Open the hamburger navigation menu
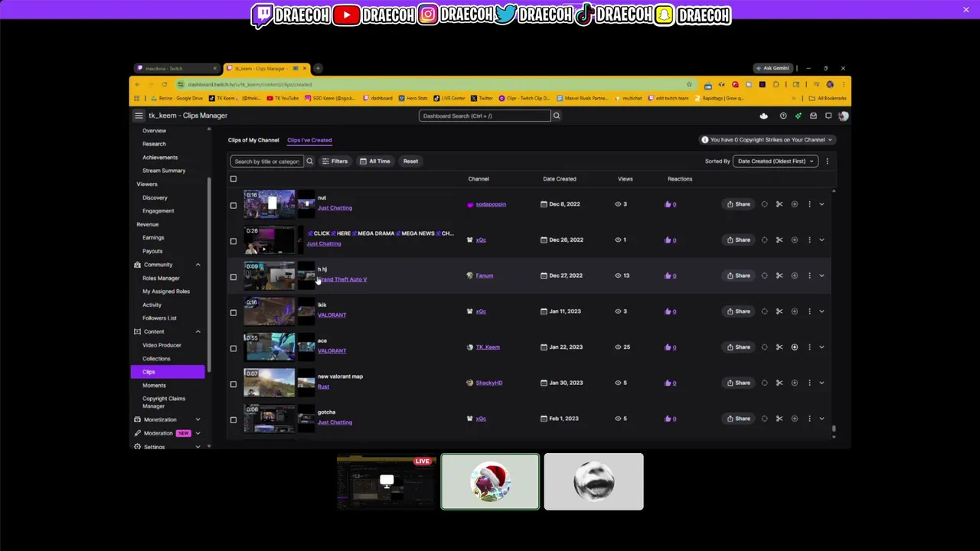The width and height of the screenshot is (980, 551). click(139, 116)
